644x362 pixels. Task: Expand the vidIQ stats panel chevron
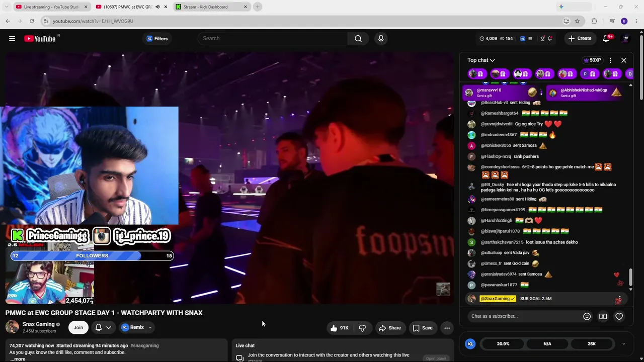[x=624, y=344]
